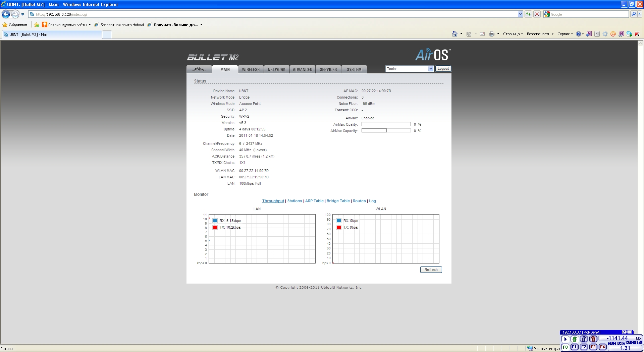644x352 pixels.
Task: Open the Безопасность menu dropdown
Action: pyautogui.click(x=540, y=34)
